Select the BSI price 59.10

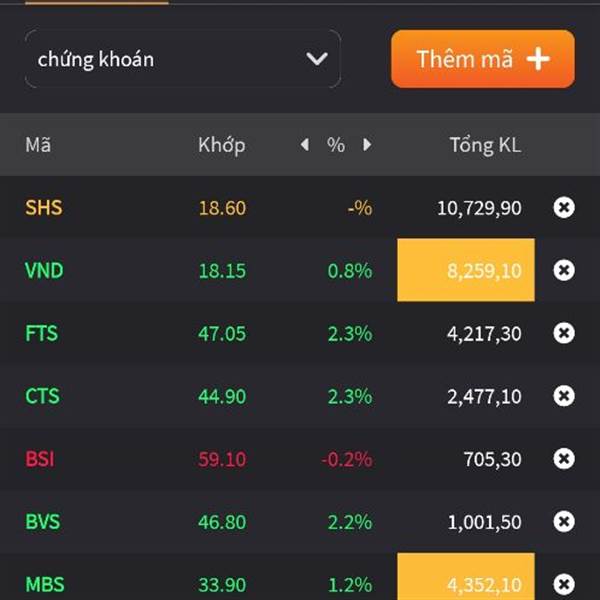(222, 459)
